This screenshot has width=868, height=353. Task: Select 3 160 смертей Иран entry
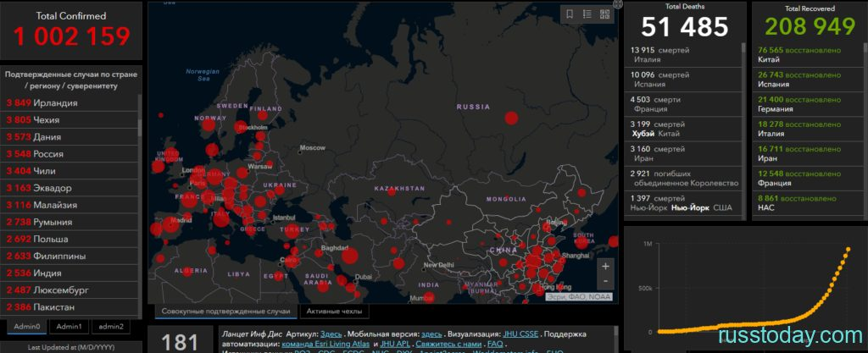click(682, 154)
